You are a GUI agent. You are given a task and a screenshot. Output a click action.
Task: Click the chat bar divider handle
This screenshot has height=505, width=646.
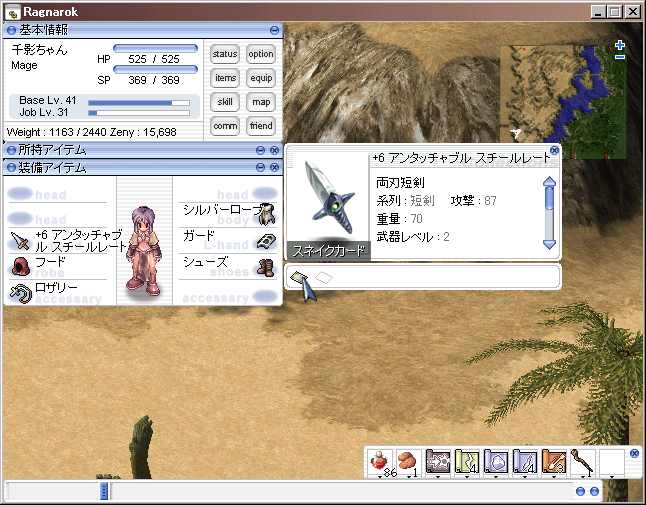[x=104, y=491]
